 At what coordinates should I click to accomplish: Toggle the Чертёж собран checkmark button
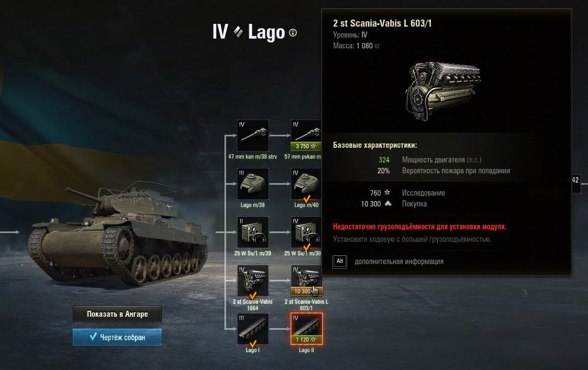click(x=117, y=337)
